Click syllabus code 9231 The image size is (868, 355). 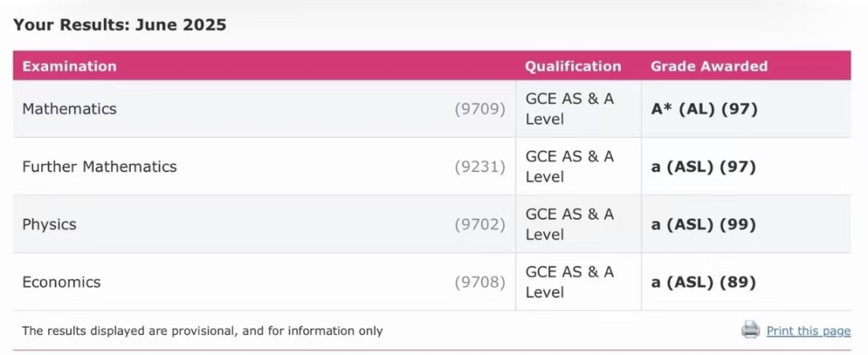click(x=480, y=167)
